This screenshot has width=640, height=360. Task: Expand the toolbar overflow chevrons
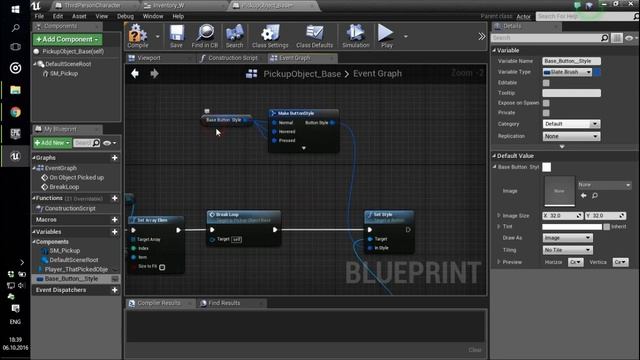click(x=482, y=36)
